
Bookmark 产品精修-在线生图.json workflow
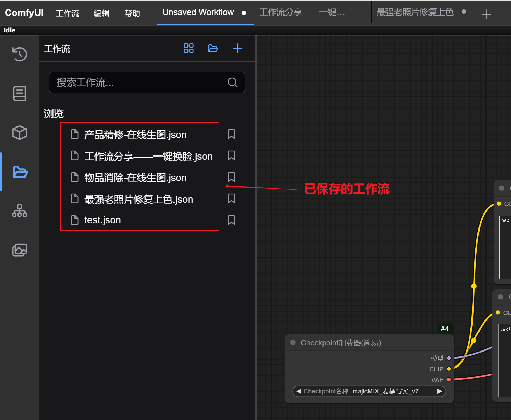click(x=232, y=135)
